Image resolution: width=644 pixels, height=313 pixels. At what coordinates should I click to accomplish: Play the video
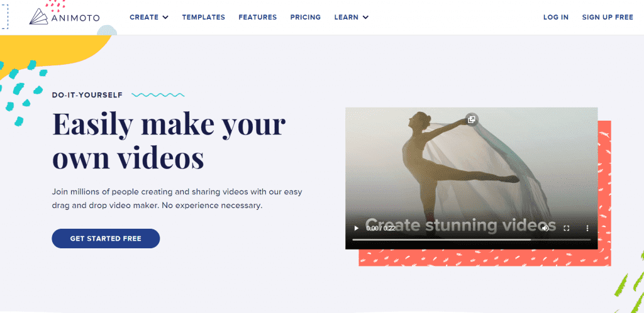(356, 228)
